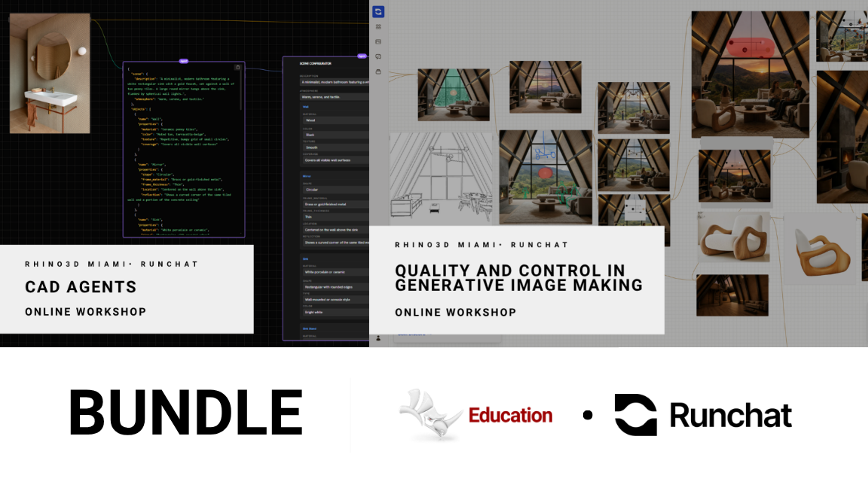Click the storage box icon in sidebar
Viewport: 868px width, 488px height.
(x=378, y=72)
